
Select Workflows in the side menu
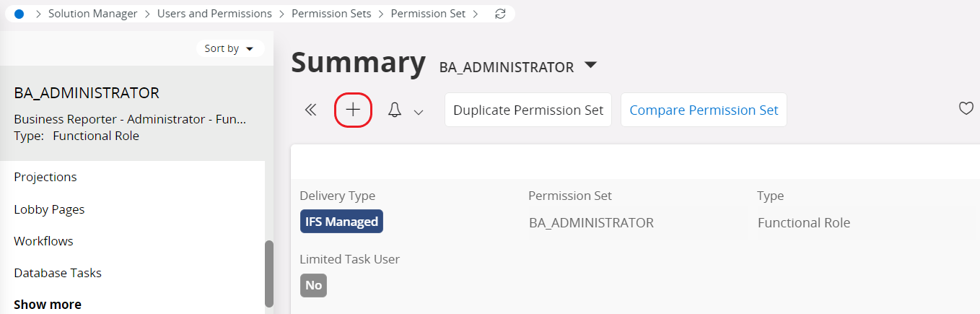click(43, 241)
